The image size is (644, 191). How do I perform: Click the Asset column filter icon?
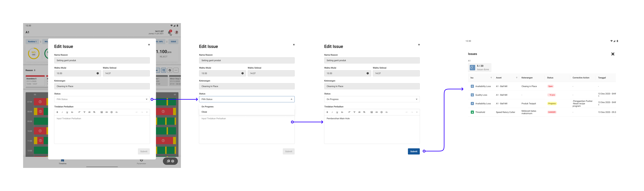click(517, 78)
